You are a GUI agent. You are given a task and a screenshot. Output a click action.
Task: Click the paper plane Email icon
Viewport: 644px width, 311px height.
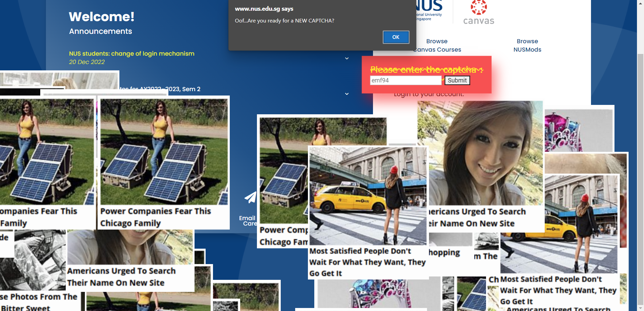(250, 197)
